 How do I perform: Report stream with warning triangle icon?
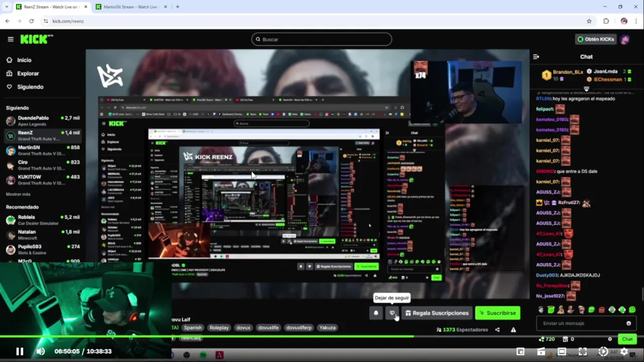pos(513,330)
